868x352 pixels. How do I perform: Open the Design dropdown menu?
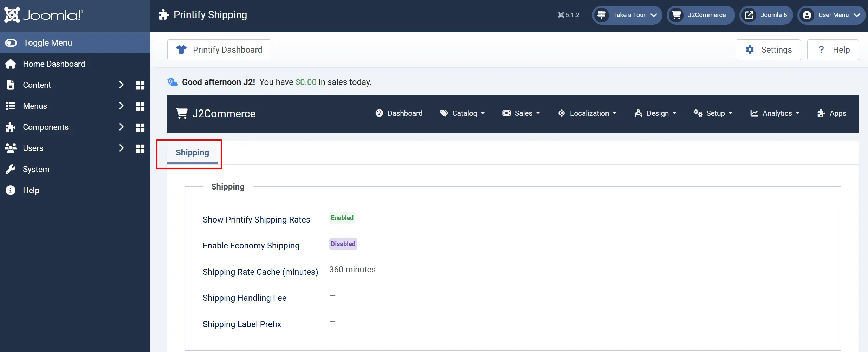[655, 113]
